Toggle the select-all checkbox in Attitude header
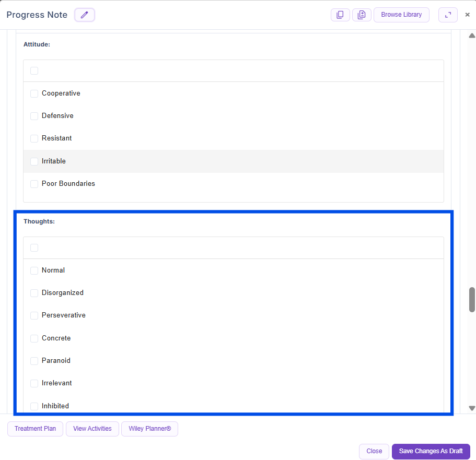Viewport: 476px width, 460px height. tap(34, 71)
